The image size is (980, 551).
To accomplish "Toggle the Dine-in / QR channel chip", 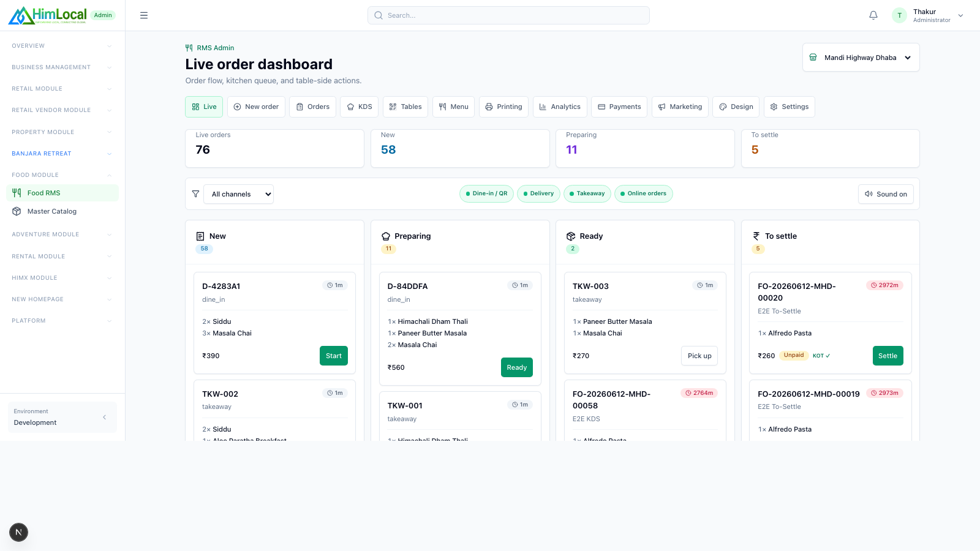I will coord(486,193).
